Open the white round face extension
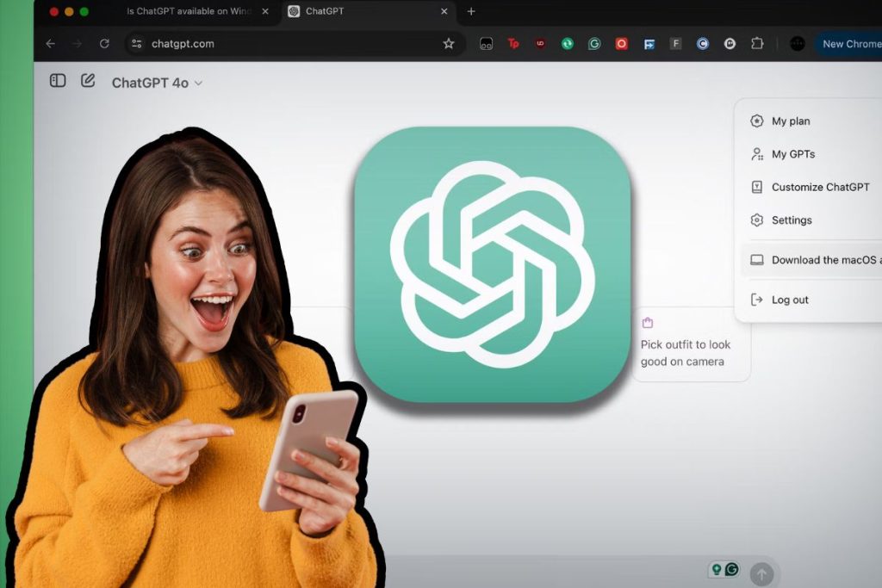Viewport: 882px width, 588px height. coord(730,43)
